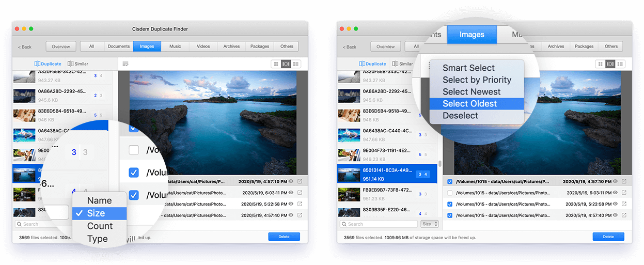Choose Name from the sort popup menu
The image size is (644, 265).
(99, 200)
